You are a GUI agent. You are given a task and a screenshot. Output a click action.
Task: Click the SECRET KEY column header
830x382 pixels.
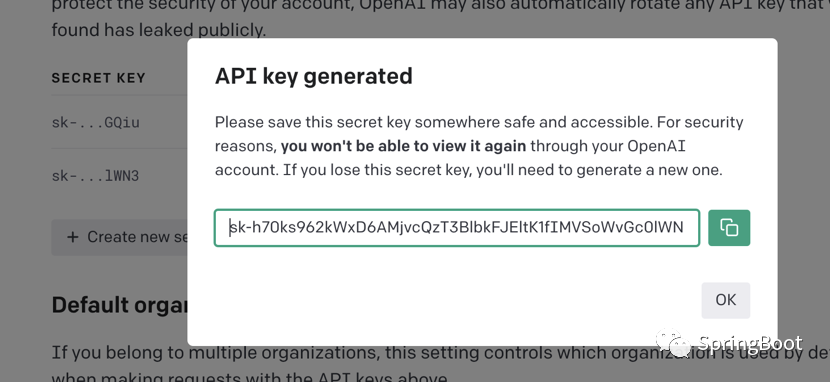[x=98, y=78]
